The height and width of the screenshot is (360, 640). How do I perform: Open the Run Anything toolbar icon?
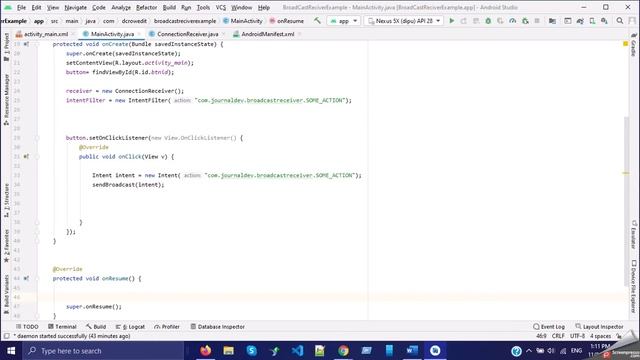(568, 20)
